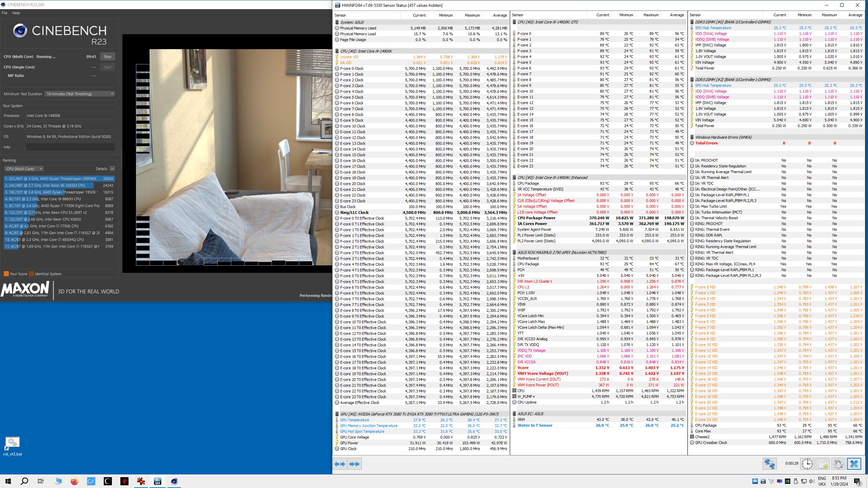
Task: Open the red spider-like app on taskbar
Action: [x=141, y=481]
